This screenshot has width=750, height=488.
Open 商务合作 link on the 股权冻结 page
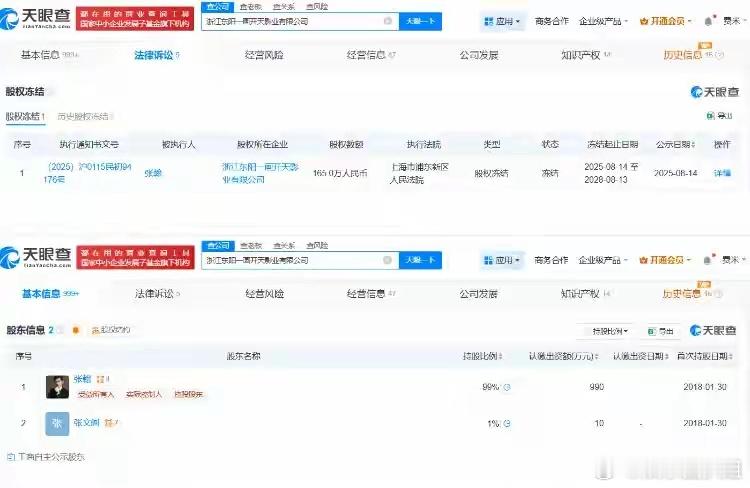click(x=551, y=21)
